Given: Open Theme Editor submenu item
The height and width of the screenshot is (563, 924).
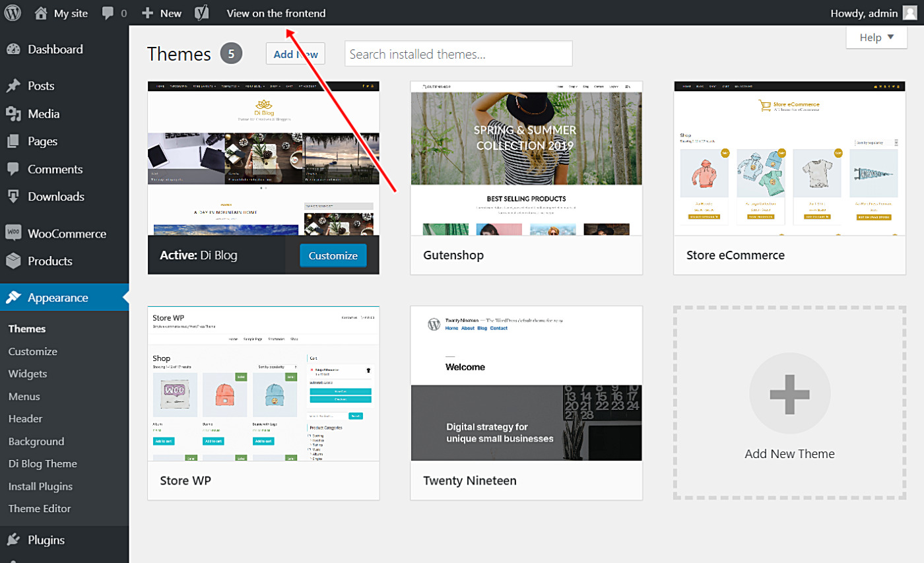Looking at the screenshot, I should click(x=40, y=508).
